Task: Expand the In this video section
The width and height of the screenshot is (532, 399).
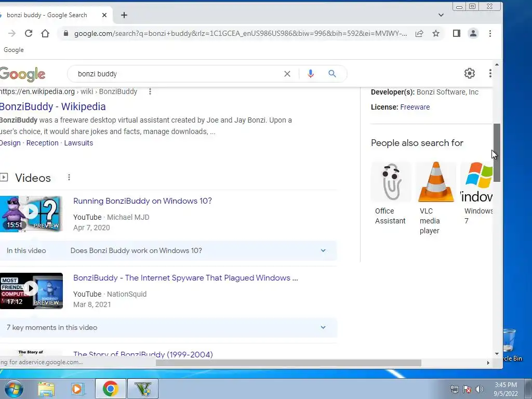Action: pos(168,251)
